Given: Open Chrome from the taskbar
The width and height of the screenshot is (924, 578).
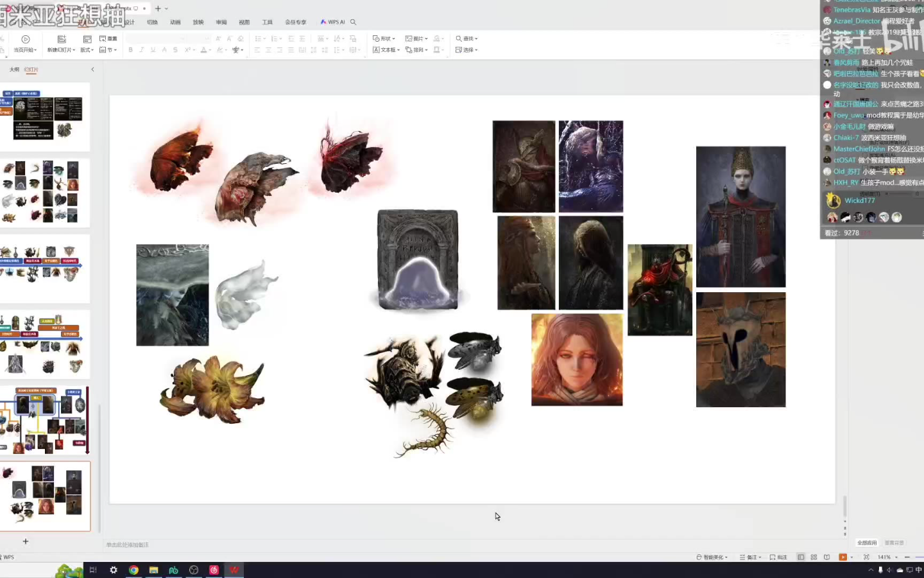Looking at the screenshot, I should click(x=133, y=570).
